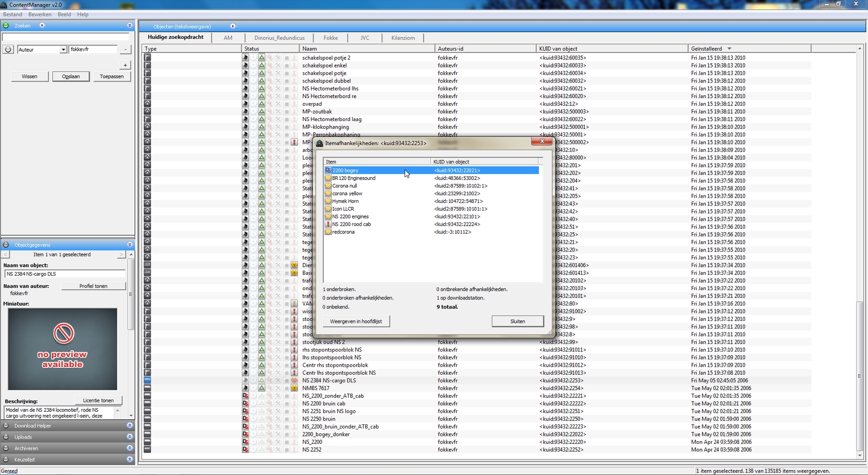
Task: Click the Profiel tonen button
Action: click(93, 286)
